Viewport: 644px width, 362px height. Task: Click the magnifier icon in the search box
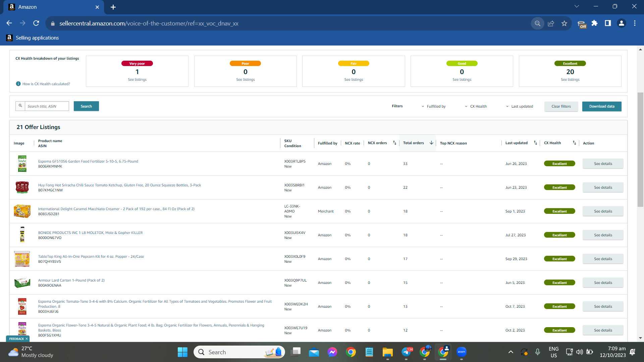point(20,106)
